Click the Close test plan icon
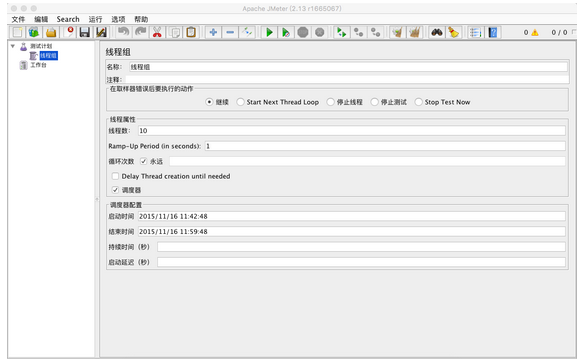Viewport: 578px width, 361px height. (x=69, y=32)
